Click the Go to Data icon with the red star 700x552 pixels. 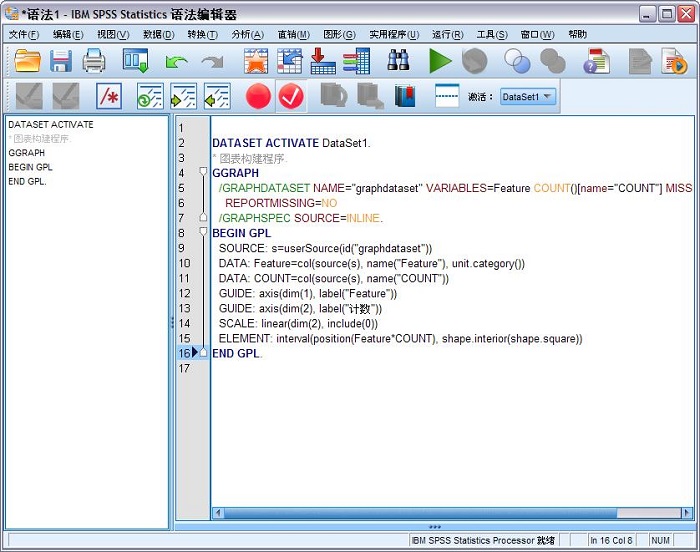pyautogui.click(x=256, y=62)
